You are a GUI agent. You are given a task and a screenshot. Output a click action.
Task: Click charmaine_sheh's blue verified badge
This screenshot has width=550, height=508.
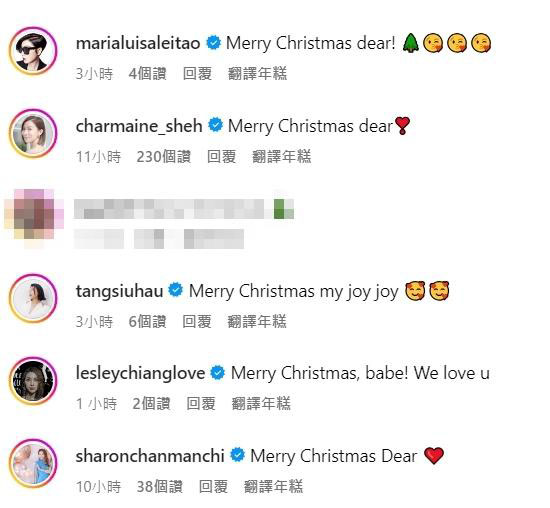[x=215, y=126]
